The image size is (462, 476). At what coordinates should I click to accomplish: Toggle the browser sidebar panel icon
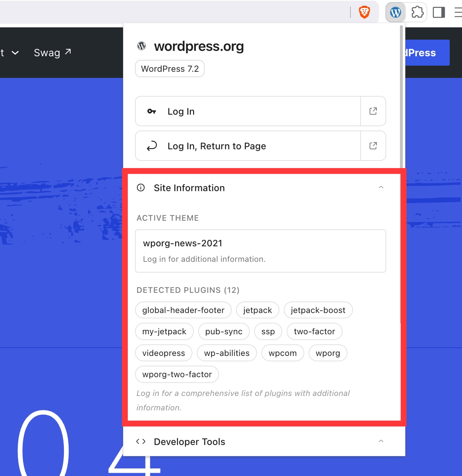pos(439,13)
